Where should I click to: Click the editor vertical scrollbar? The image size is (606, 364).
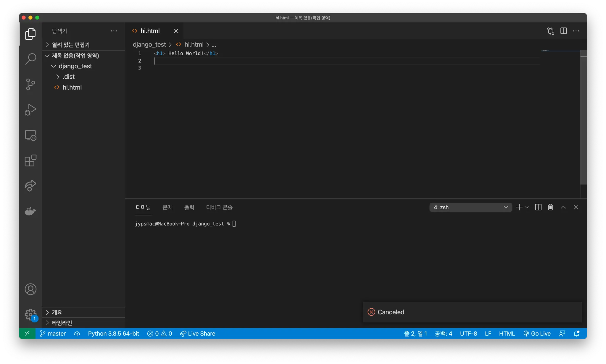pos(583,118)
